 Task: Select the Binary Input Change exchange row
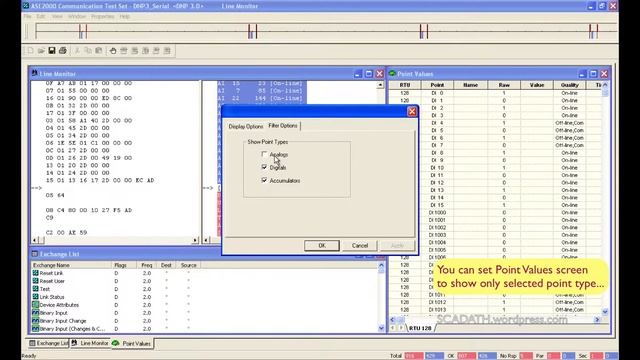click(204, 321)
